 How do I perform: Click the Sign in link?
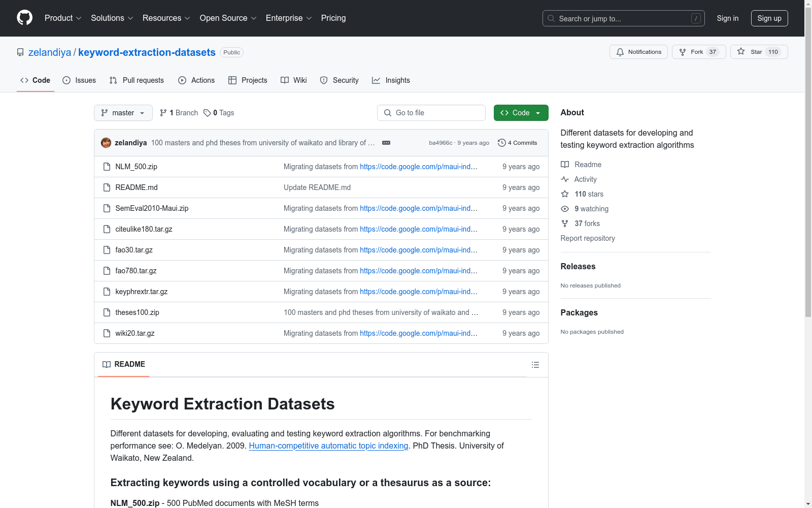click(x=728, y=18)
